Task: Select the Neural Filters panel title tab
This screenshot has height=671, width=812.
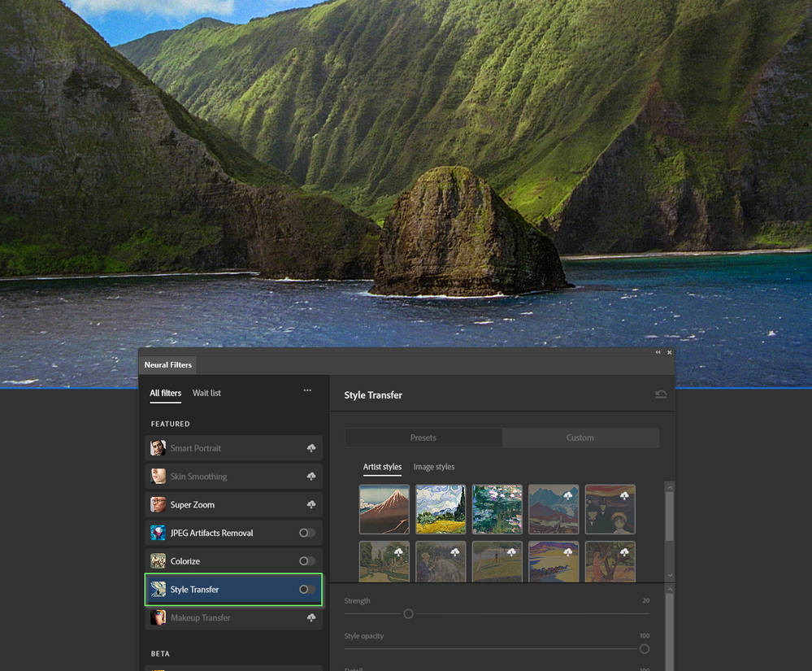Action: click(167, 364)
